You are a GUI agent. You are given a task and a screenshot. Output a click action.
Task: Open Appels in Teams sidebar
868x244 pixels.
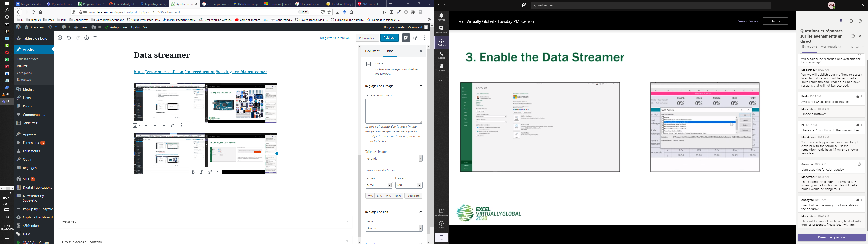click(x=441, y=55)
